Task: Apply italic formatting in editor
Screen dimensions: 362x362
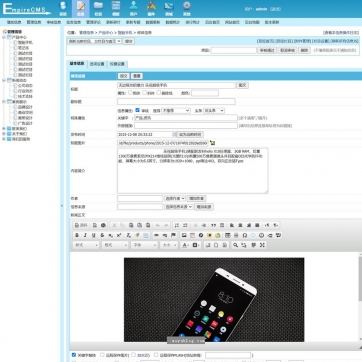Action: click(85, 235)
